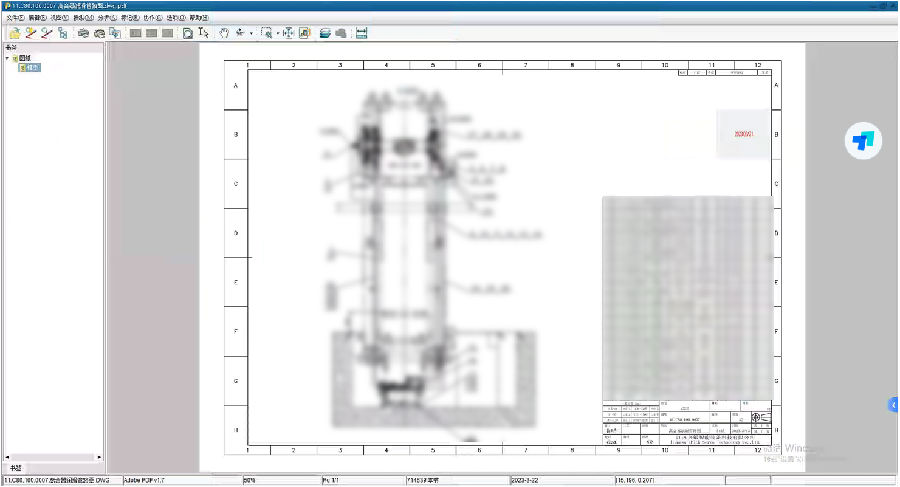Image resolution: width=900 pixels, height=487 pixels.
Task: Click the open file folder icon
Action: click(13, 33)
